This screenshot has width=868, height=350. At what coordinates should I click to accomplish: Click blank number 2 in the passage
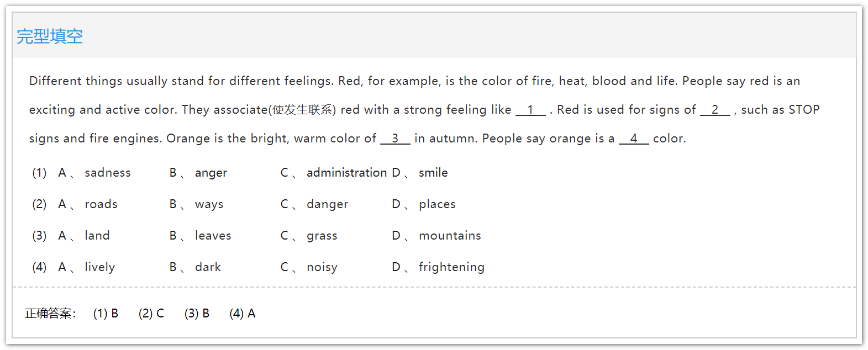(x=715, y=110)
